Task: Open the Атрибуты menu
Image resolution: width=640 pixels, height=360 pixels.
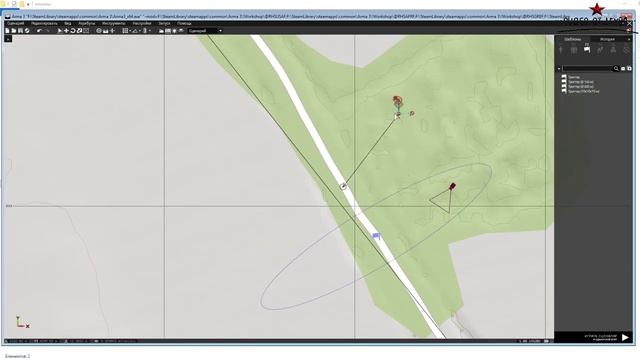Action: coord(87,23)
